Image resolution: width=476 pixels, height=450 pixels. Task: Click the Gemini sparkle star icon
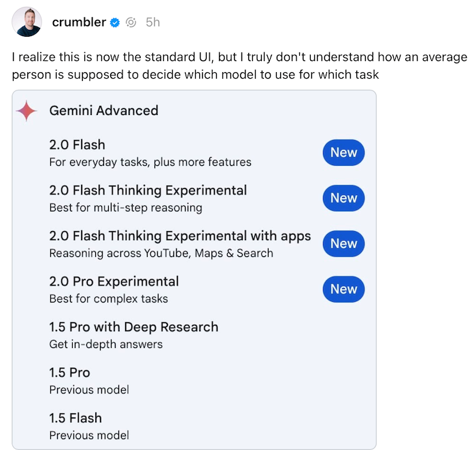coord(27,111)
